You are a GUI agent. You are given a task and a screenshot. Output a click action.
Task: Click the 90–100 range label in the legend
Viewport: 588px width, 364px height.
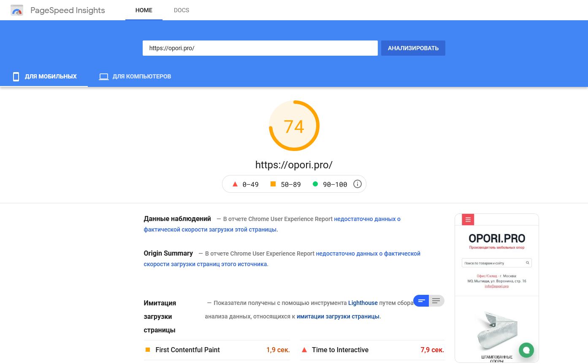[335, 184]
